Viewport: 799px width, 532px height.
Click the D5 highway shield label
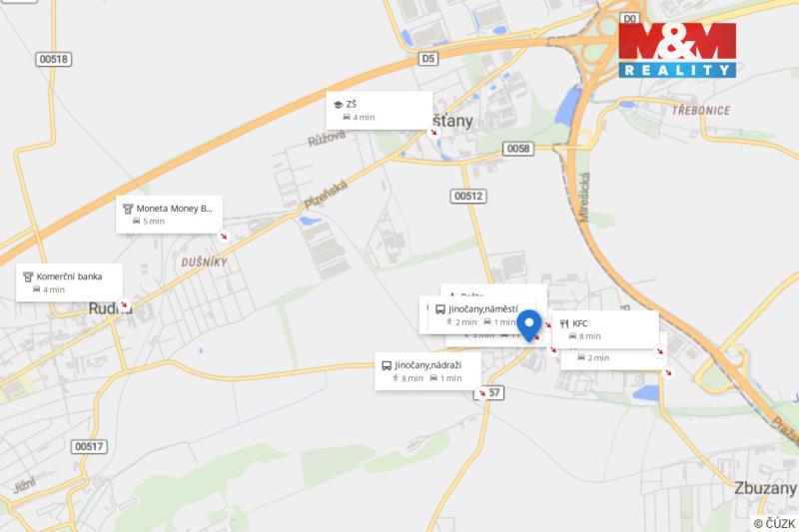(428, 59)
